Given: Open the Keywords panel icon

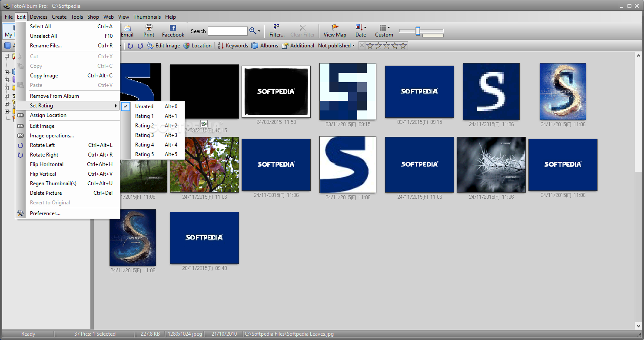Looking at the screenshot, I should (220, 46).
